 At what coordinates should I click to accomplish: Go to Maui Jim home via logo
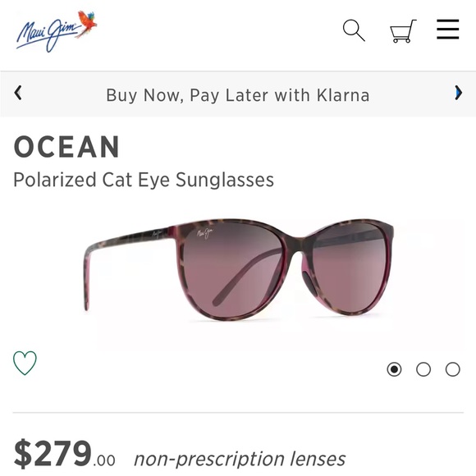[x=57, y=31]
